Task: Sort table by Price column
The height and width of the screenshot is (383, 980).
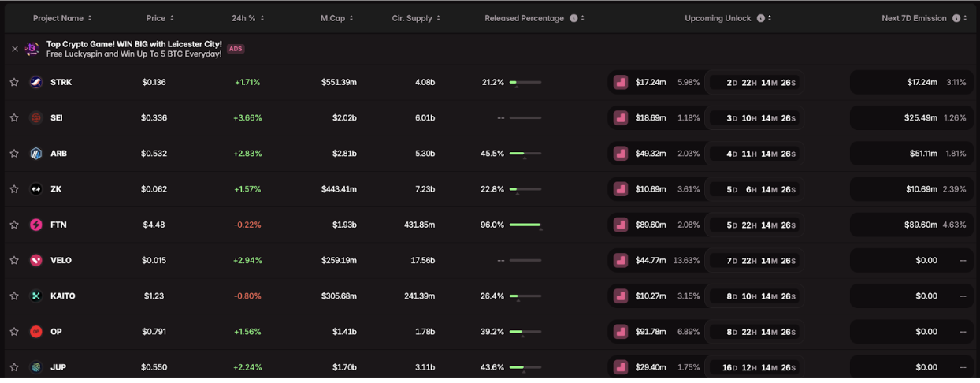Action: tap(172, 18)
